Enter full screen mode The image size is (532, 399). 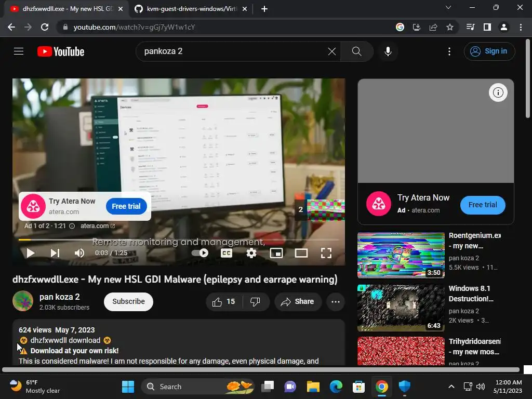click(326, 253)
